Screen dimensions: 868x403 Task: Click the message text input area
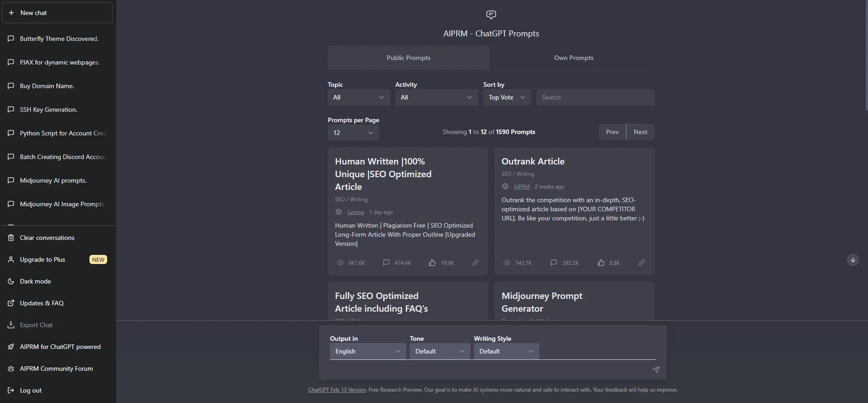[488, 369]
